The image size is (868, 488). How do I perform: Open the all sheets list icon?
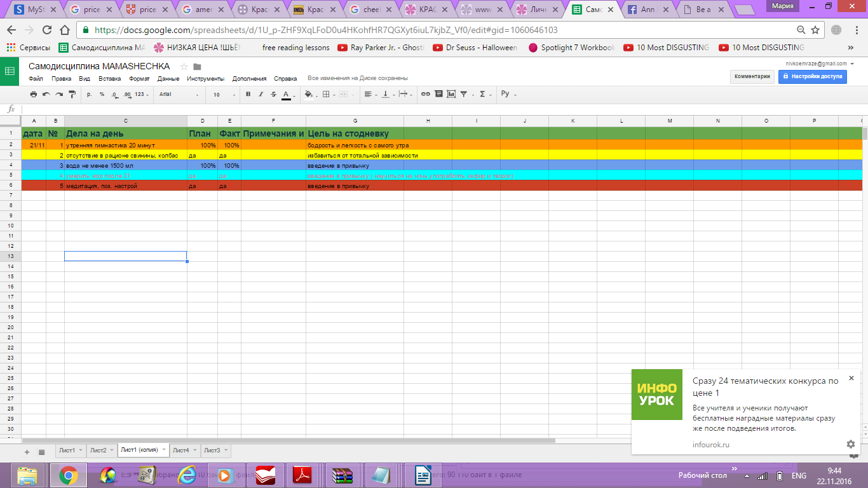click(x=42, y=452)
